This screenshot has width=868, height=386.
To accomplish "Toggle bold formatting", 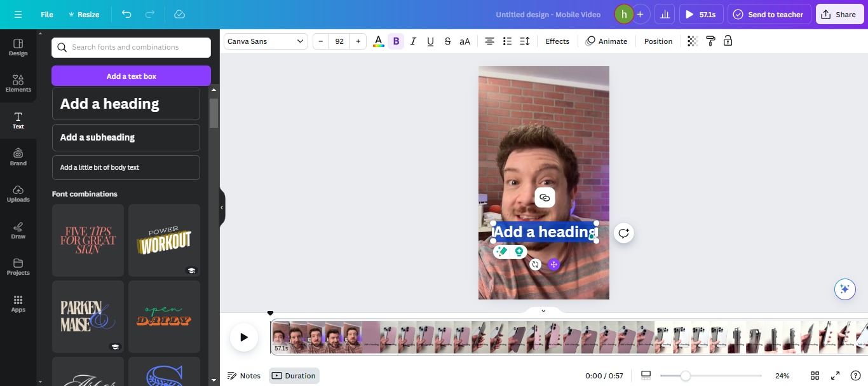I will 396,41.
